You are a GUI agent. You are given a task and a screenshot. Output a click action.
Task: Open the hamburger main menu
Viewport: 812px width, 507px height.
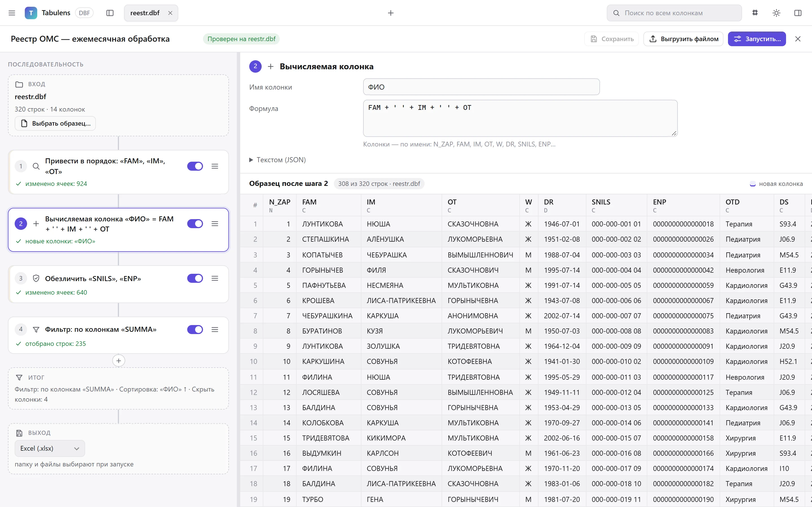click(x=12, y=13)
